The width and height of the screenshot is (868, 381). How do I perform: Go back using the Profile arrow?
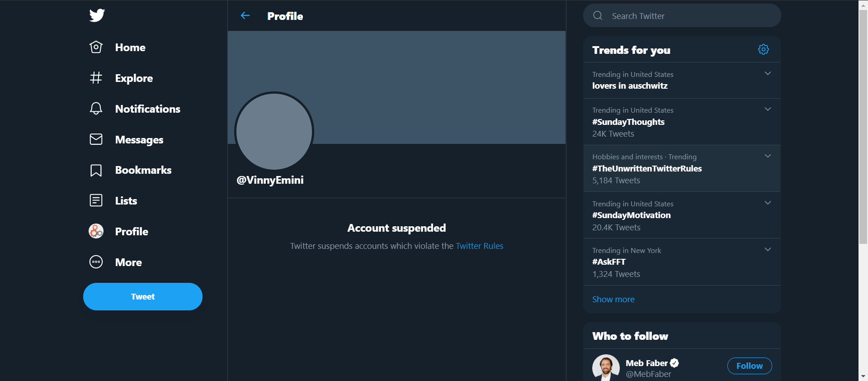pyautogui.click(x=245, y=16)
